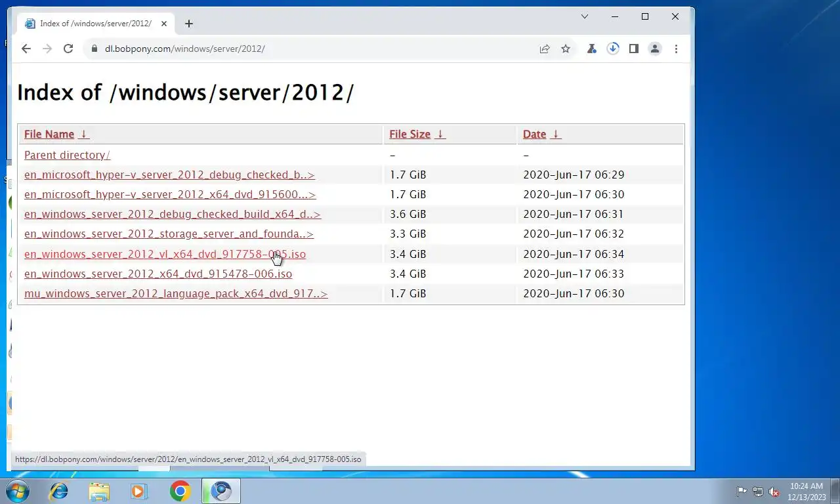The height and width of the screenshot is (504, 840).
Task: Sort descending arrow next to File Size
Action: [x=440, y=134]
